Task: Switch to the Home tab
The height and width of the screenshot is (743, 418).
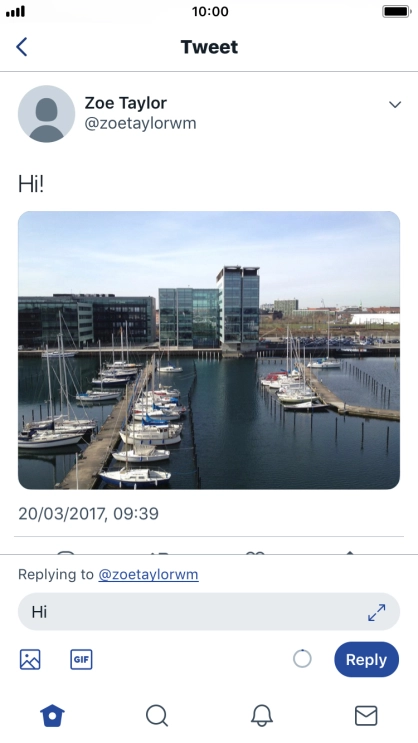Action: [x=52, y=715]
